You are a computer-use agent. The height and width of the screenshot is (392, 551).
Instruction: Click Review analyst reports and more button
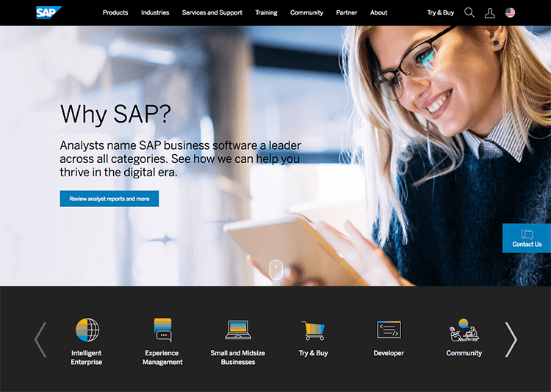click(x=109, y=199)
